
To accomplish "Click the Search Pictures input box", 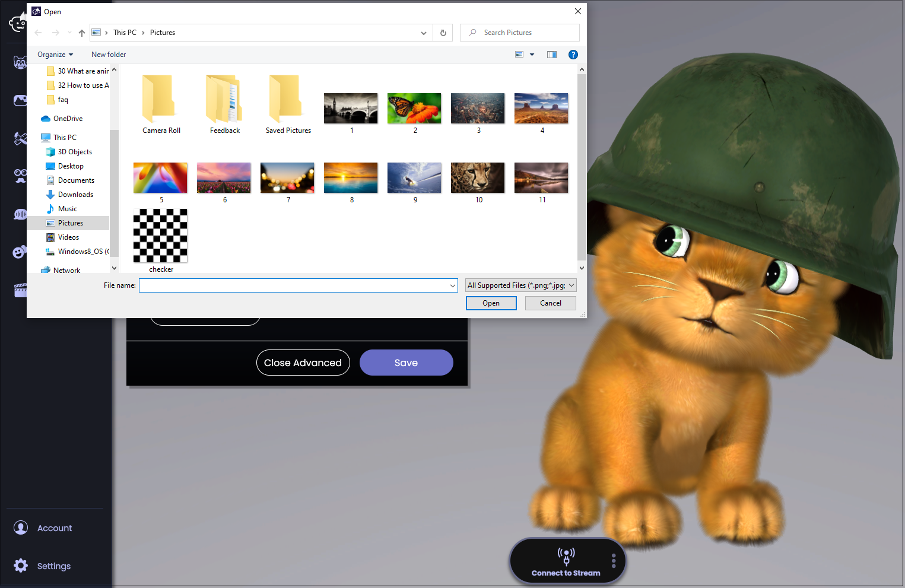I will (520, 33).
